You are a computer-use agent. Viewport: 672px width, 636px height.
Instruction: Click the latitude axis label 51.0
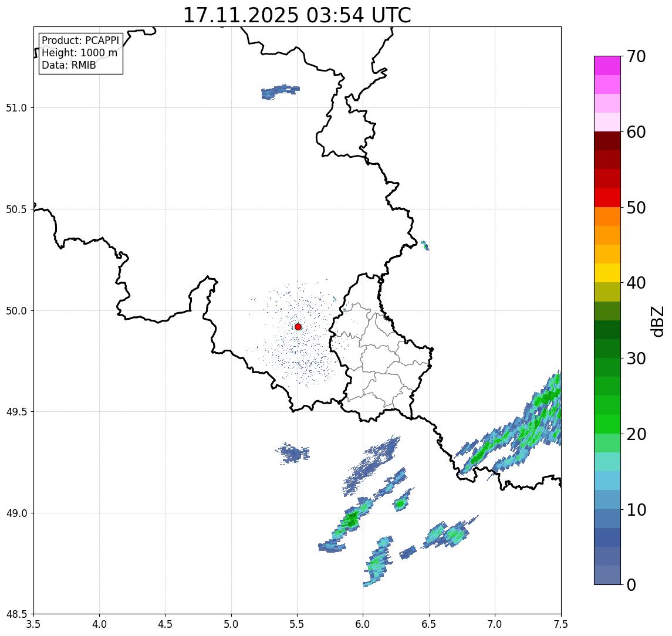(x=16, y=107)
